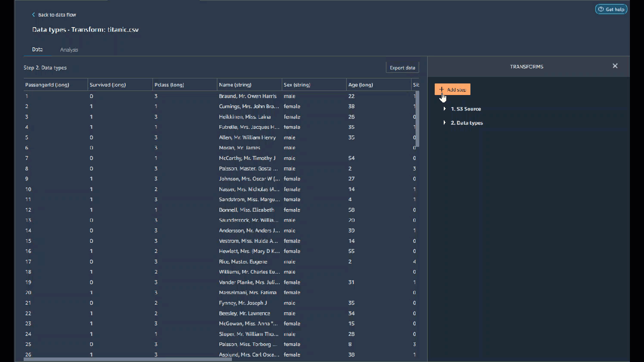Select the Sex column header
The width and height of the screenshot is (644, 362).
pos(297,85)
